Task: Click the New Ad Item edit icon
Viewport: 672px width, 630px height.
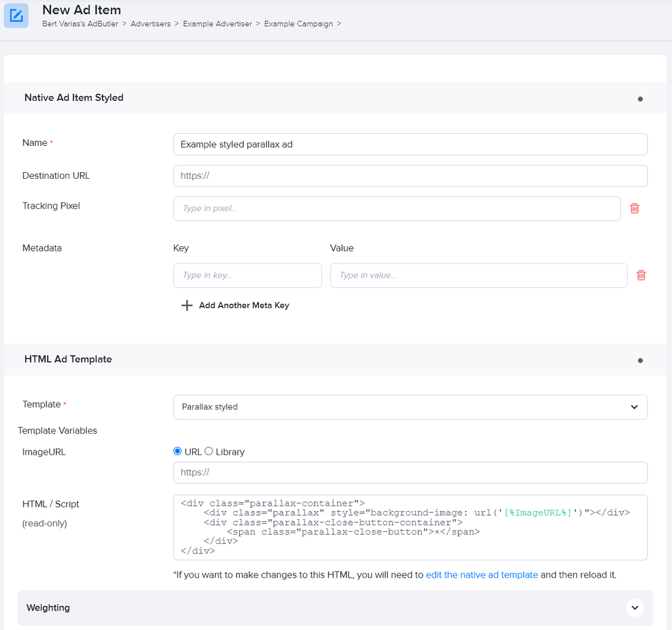Action: pyautogui.click(x=16, y=16)
